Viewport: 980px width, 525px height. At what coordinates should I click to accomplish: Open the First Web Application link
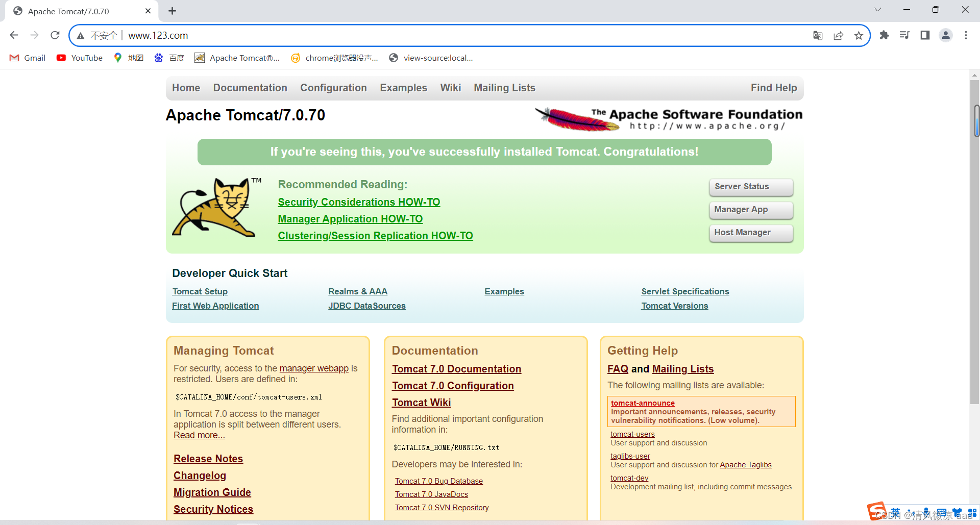pos(215,306)
